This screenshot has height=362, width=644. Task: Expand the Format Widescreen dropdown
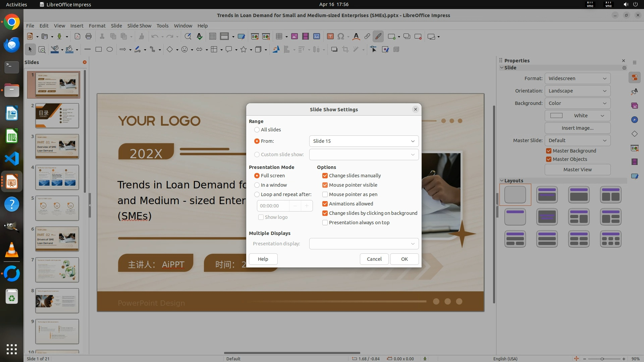pos(577,78)
